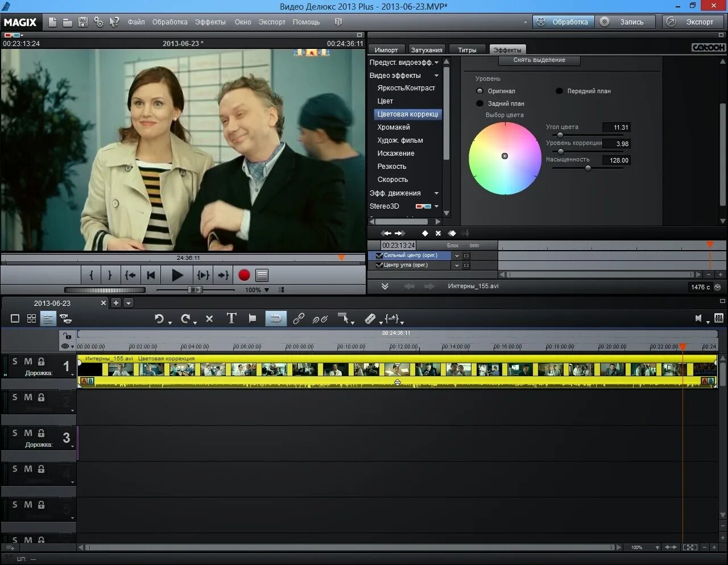
Task: Uncheck Центр угла (ориг.) checkbox
Action: [x=379, y=265]
